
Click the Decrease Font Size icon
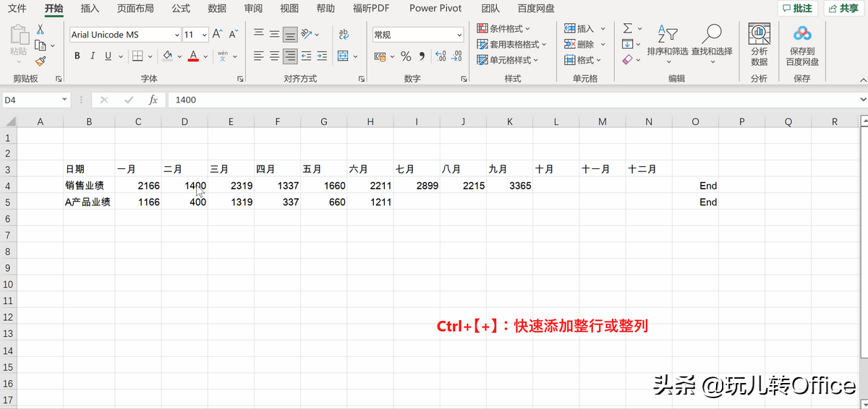coord(234,34)
